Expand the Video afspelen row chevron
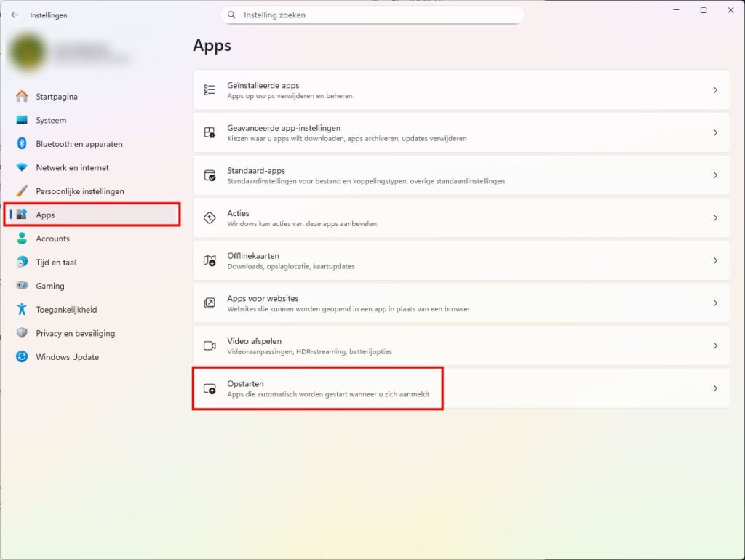Image resolution: width=745 pixels, height=560 pixels. tap(714, 345)
